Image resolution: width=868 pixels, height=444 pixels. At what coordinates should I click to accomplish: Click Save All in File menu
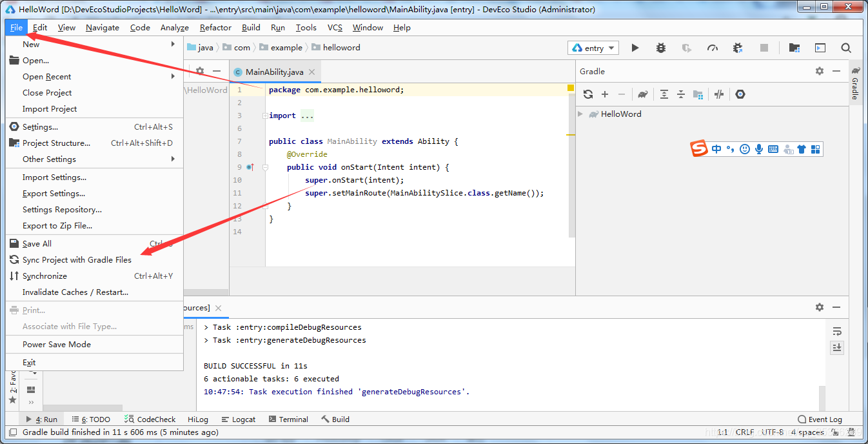[95, 243]
